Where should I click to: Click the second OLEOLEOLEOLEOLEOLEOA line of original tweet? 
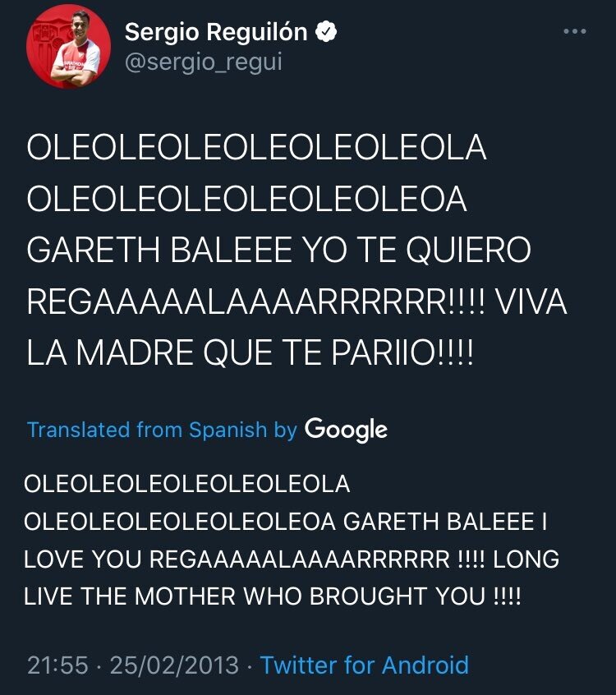point(247,200)
